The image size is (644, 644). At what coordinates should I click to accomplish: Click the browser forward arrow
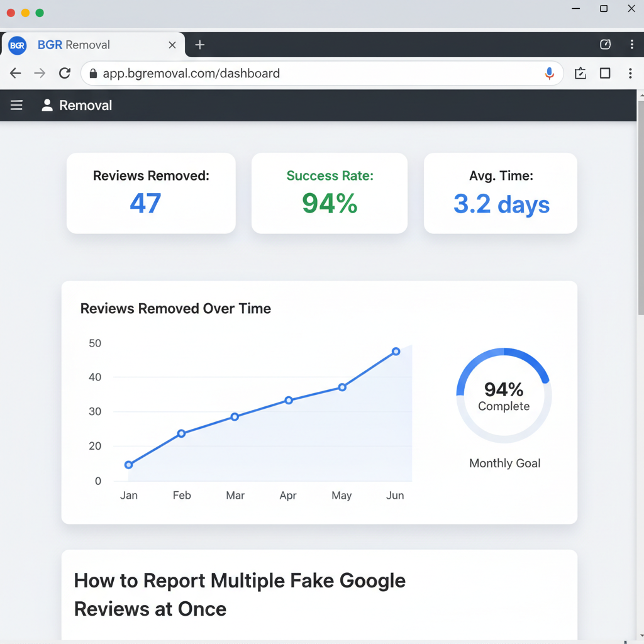tap(40, 73)
